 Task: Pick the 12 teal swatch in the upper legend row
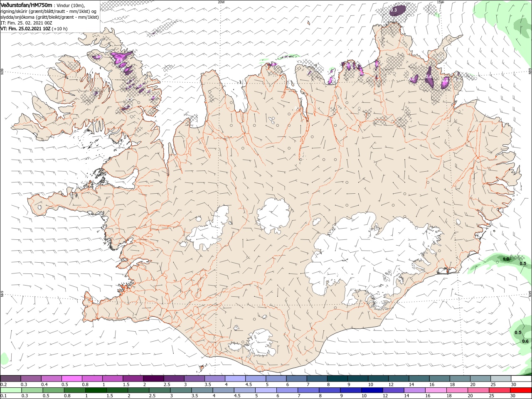point(399,379)
